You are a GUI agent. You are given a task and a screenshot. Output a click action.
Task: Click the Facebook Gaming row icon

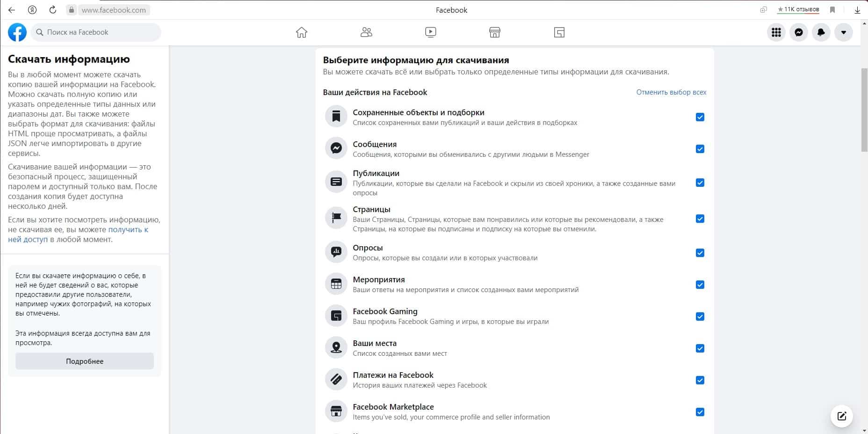pyautogui.click(x=336, y=316)
